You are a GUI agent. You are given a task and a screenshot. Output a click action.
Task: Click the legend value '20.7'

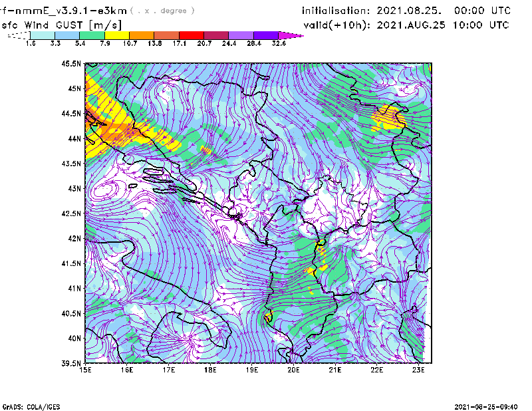[204, 43]
